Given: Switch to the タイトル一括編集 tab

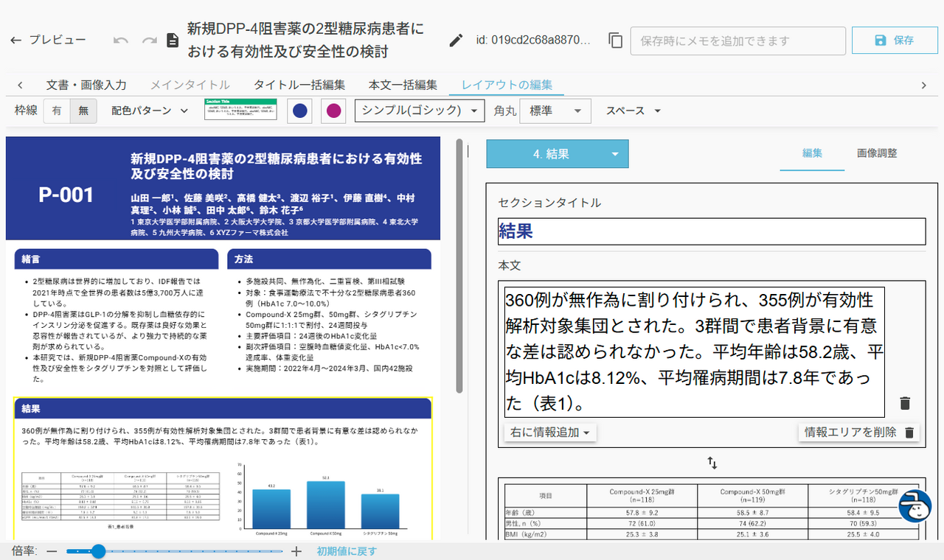Looking at the screenshot, I should coord(299,85).
